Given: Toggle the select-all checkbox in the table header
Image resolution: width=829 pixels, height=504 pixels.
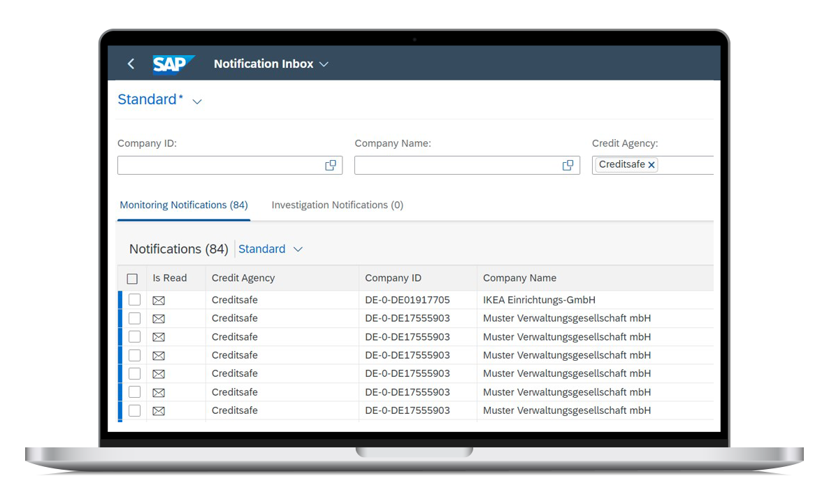Looking at the screenshot, I should 132,278.
